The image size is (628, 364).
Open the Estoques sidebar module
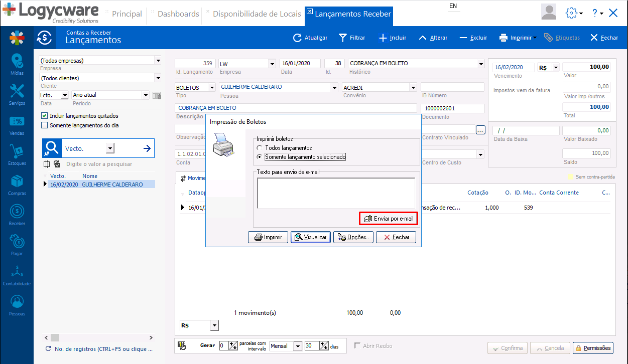[x=17, y=154]
